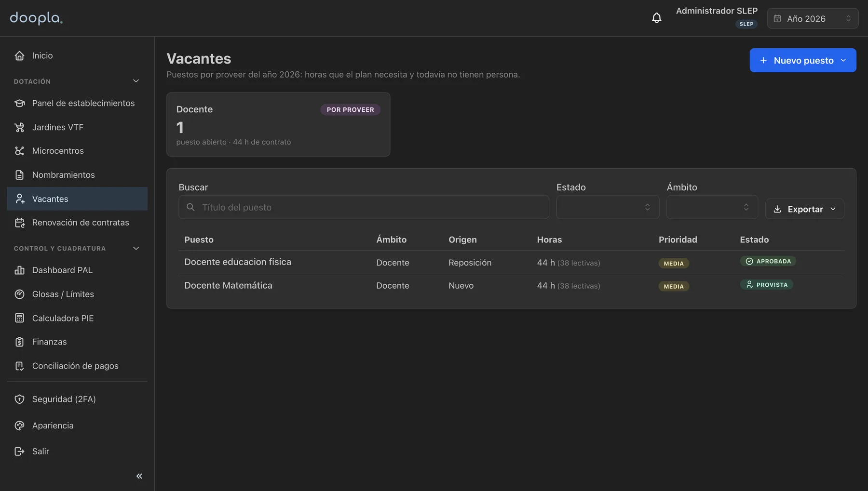Open the Estado filter dropdown
This screenshot has width=868, height=491.
(608, 207)
